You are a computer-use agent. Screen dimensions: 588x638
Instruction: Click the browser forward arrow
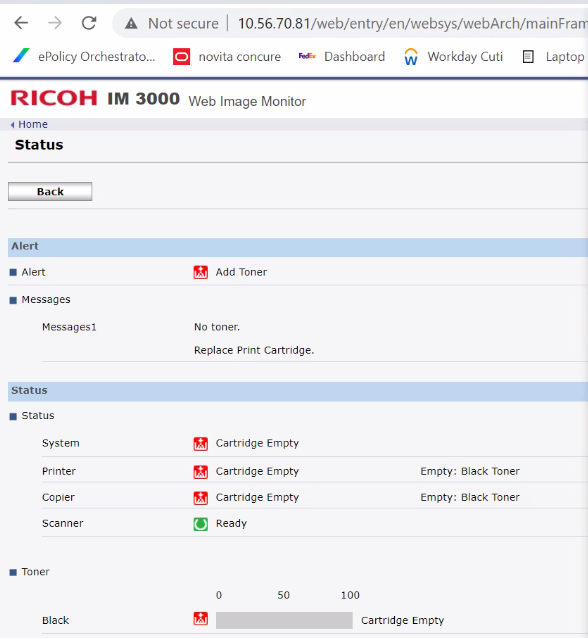coord(55,23)
